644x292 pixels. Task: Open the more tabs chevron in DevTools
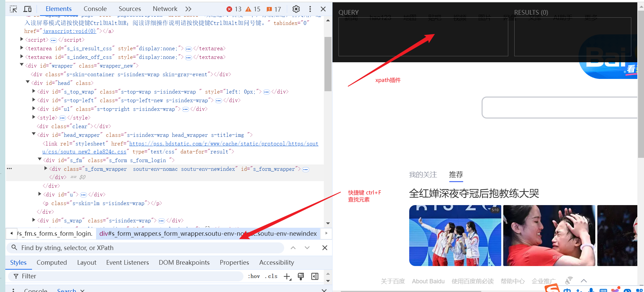(188, 9)
